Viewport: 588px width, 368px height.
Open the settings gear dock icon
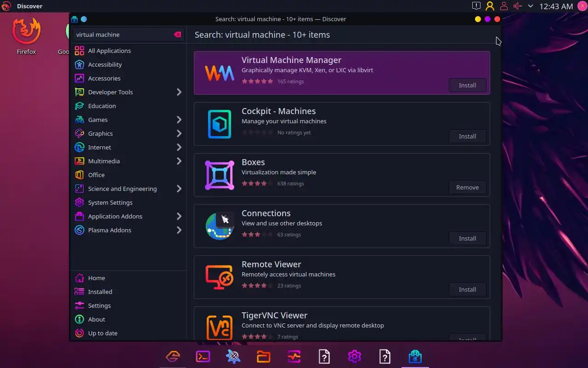[x=354, y=356]
